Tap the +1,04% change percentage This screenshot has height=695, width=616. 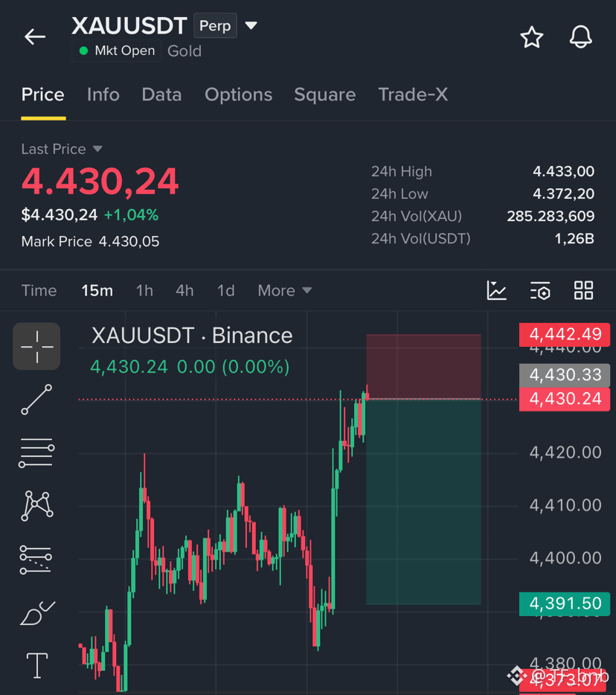131,215
